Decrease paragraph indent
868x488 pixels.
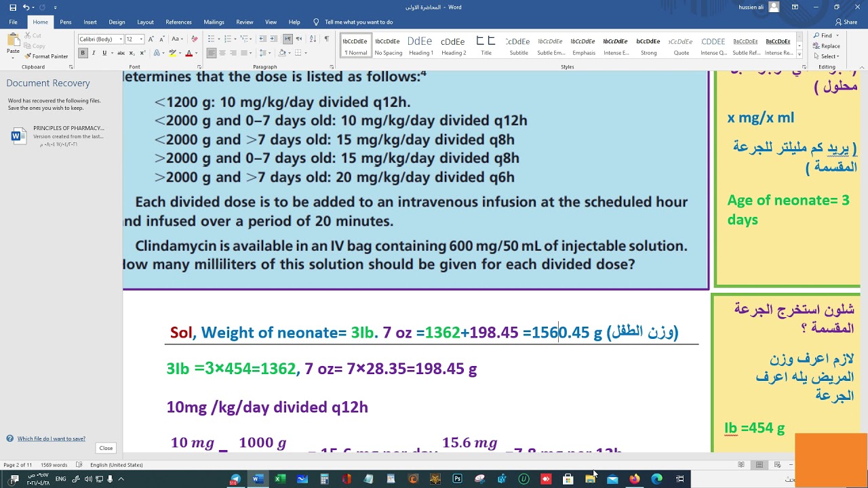click(x=262, y=39)
